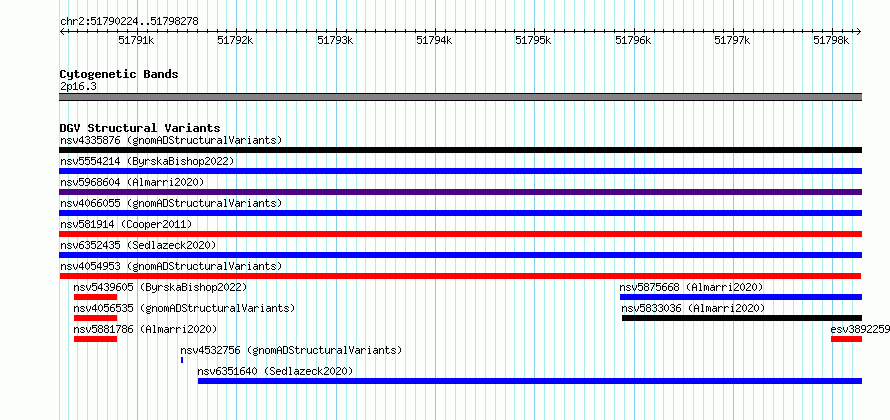
Task: Click the short red bar under nsv5439605
Action: 95,297
